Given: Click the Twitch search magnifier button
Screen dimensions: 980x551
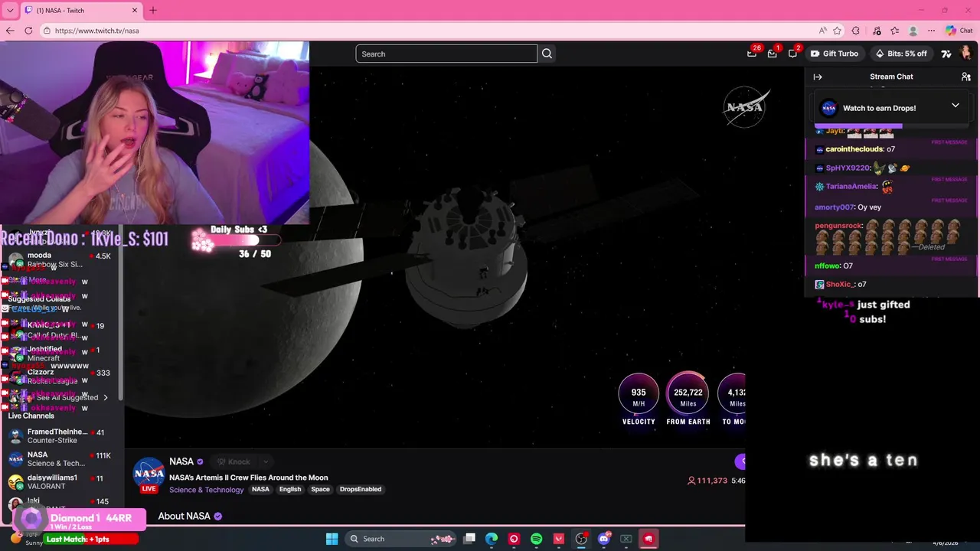Looking at the screenshot, I should click(x=547, y=54).
